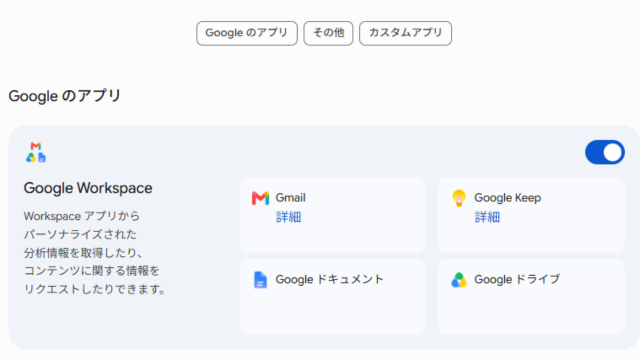Image resolution: width=640 pixels, height=360 pixels.
Task: Click the Gmail card title text
Action: tap(290, 198)
